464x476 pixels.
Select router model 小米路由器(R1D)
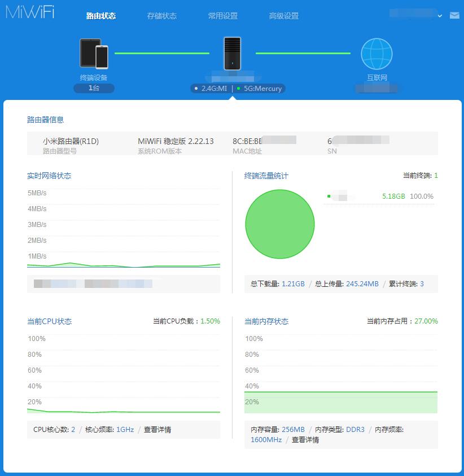coord(71,141)
